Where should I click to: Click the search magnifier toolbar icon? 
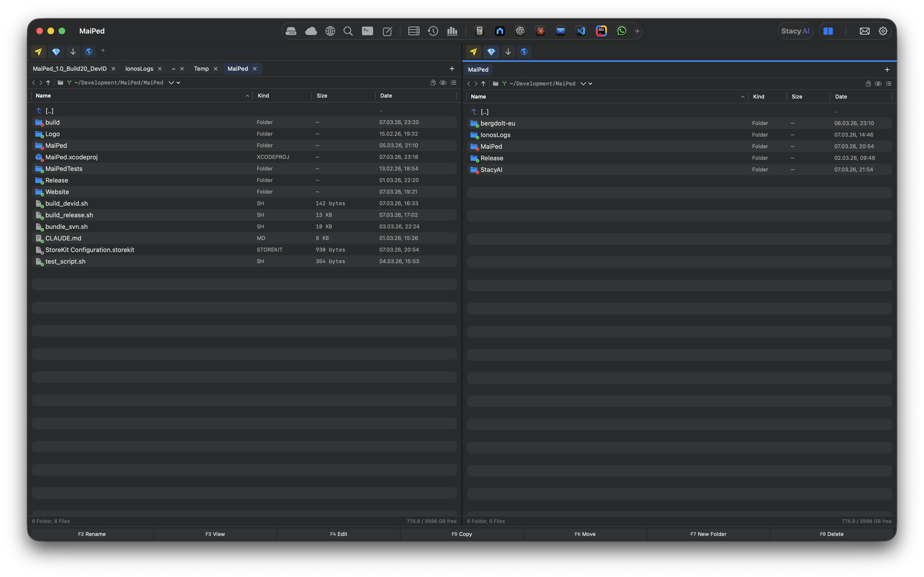tap(348, 31)
